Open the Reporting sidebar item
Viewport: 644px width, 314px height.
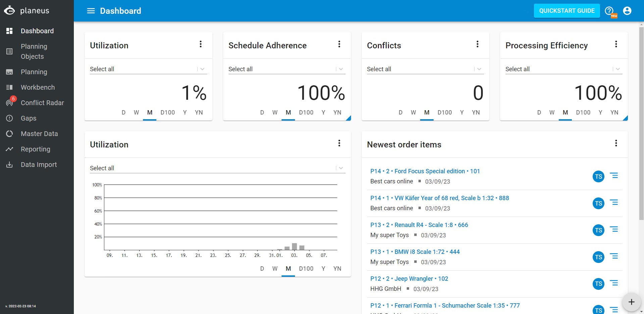(x=35, y=149)
